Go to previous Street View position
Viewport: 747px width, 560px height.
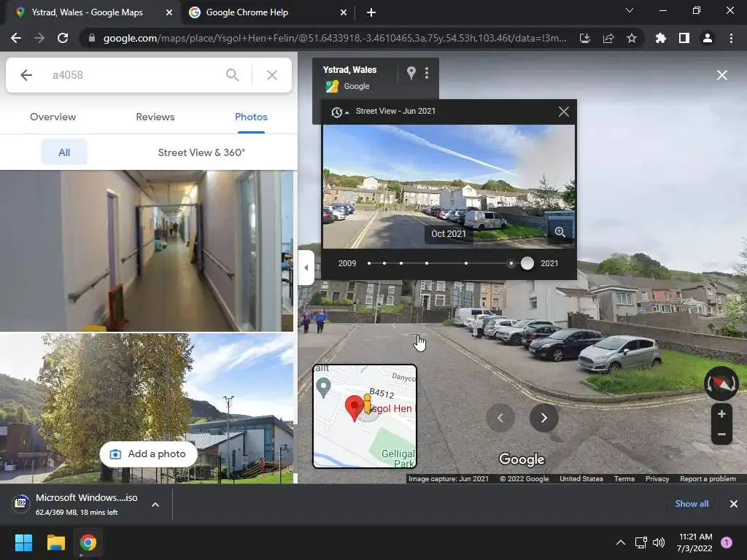click(500, 418)
